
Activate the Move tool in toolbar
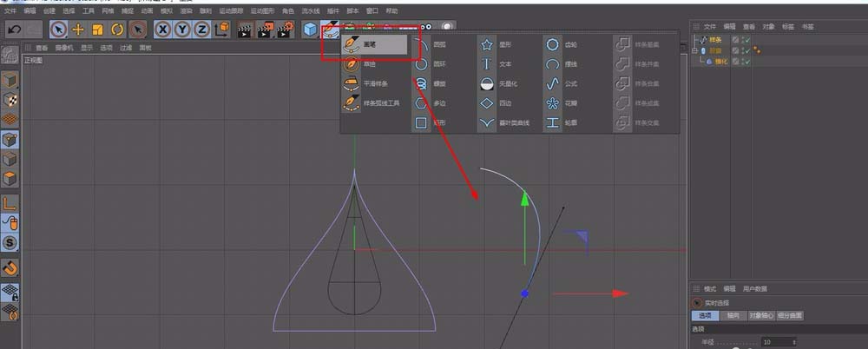[x=78, y=29]
